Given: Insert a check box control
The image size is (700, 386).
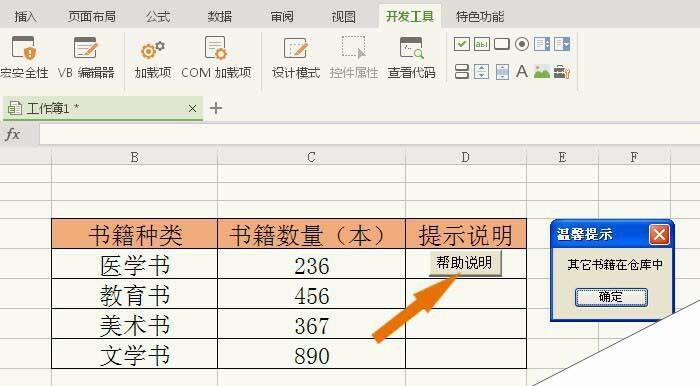Looking at the screenshot, I should pyautogui.click(x=462, y=44).
